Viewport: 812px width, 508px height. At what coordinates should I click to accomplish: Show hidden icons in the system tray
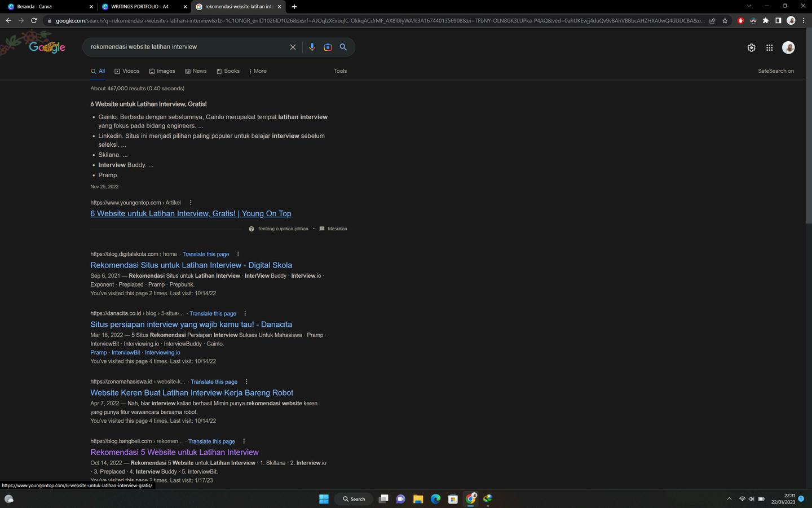(x=729, y=499)
